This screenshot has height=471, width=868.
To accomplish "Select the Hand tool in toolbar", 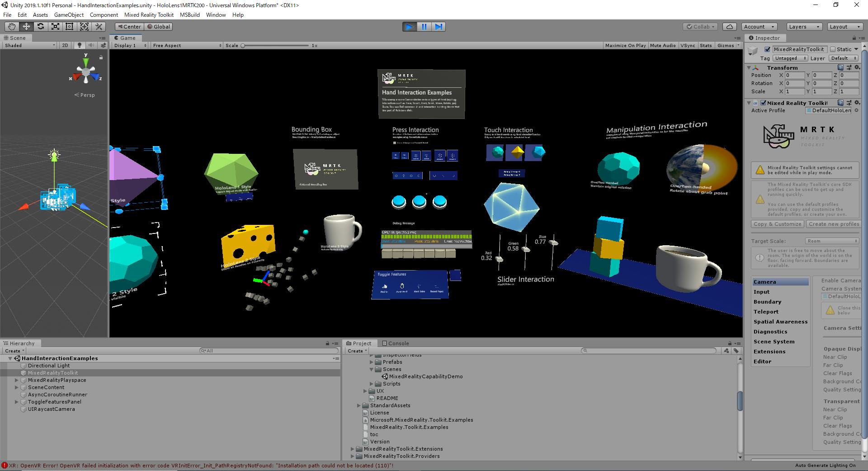I will coord(12,27).
